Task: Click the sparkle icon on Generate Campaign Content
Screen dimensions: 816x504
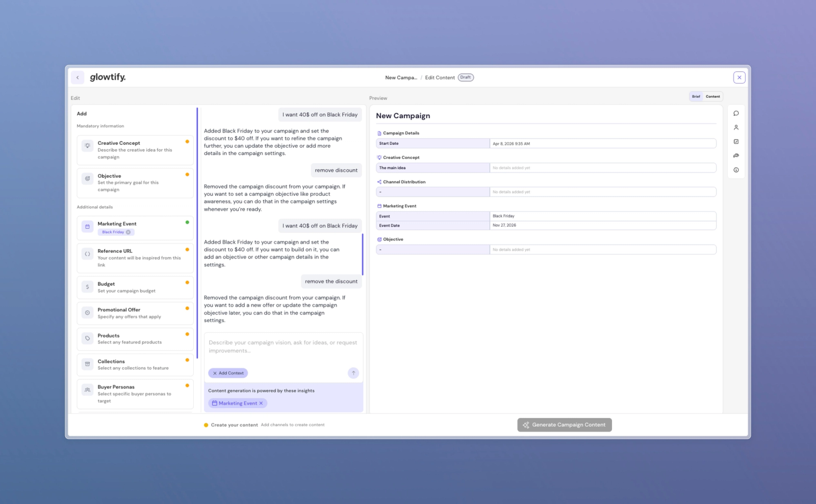Action: pyautogui.click(x=526, y=425)
